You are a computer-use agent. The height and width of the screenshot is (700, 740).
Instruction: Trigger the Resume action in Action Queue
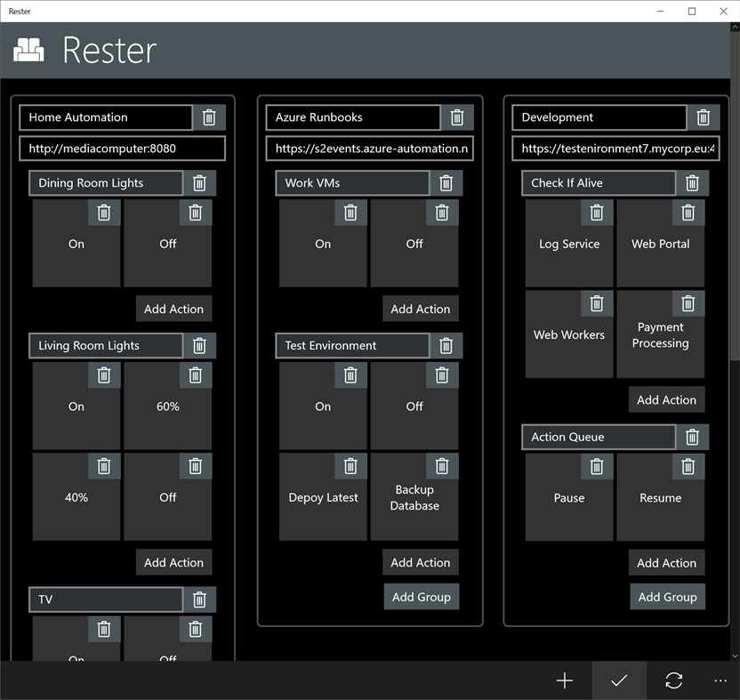(x=661, y=498)
